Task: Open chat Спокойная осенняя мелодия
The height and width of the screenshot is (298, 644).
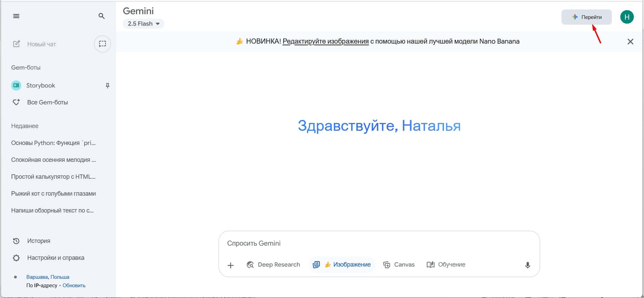Action: (53, 160)
